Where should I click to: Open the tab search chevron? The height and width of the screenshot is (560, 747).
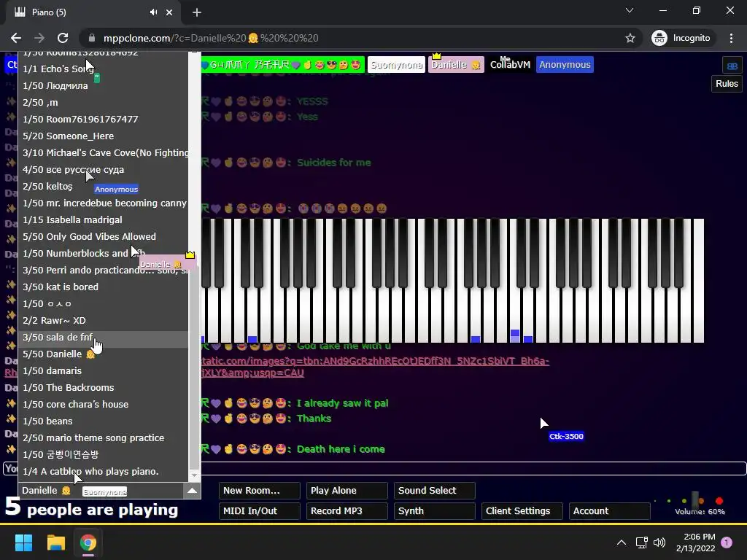[630, 10]
